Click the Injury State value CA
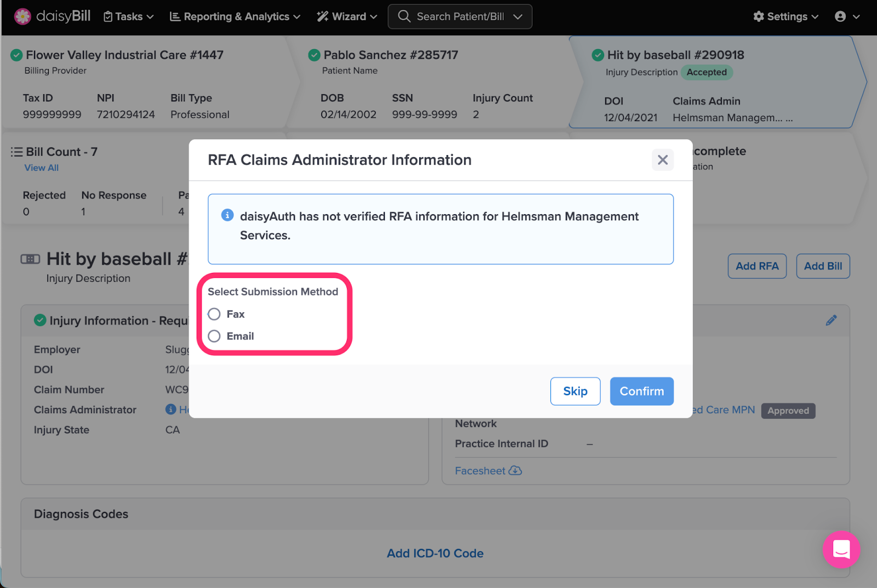 (x=173, y=430)
